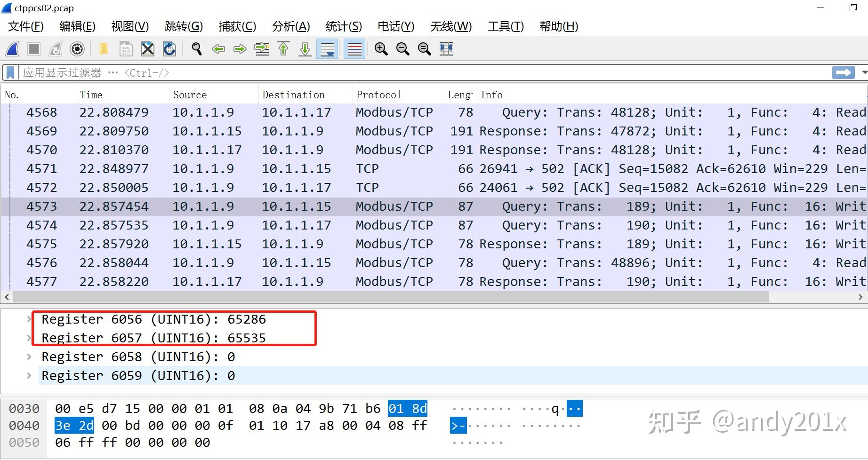Go to the previous packet with back arrow
Viewport: 868px width, 460px height.
pos(218,49)
